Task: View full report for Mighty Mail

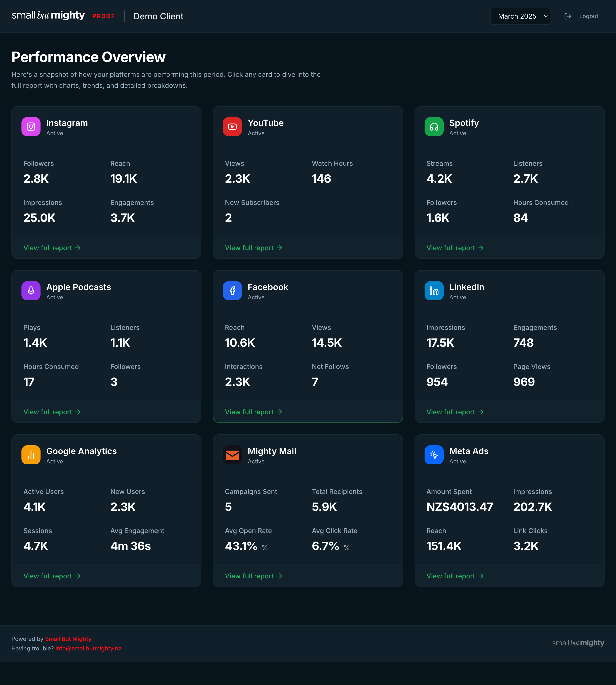Action: pyautogui.click(x=253, y=576)
